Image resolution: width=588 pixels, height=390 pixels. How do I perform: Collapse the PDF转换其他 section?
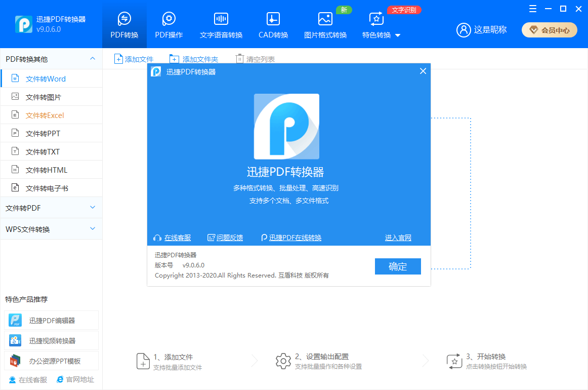(93, 59)
